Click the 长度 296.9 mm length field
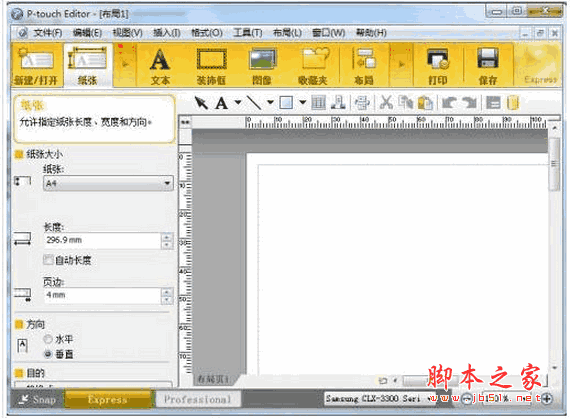 (102, 240)
